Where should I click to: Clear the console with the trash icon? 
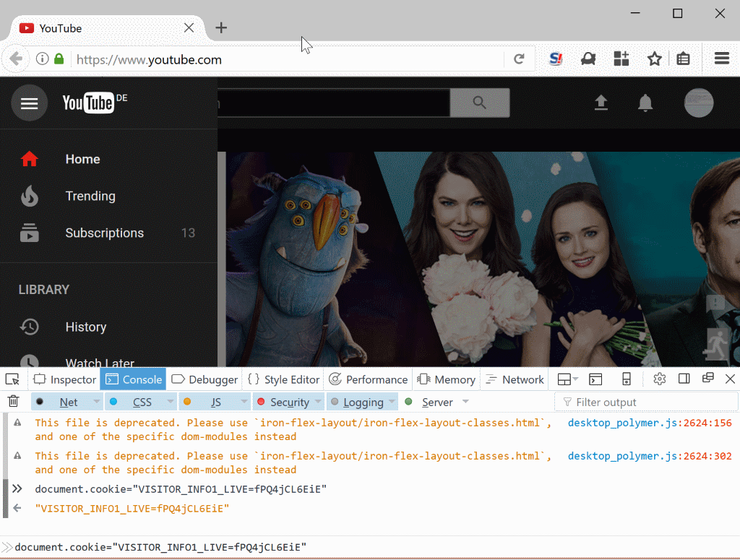point(13,402)
